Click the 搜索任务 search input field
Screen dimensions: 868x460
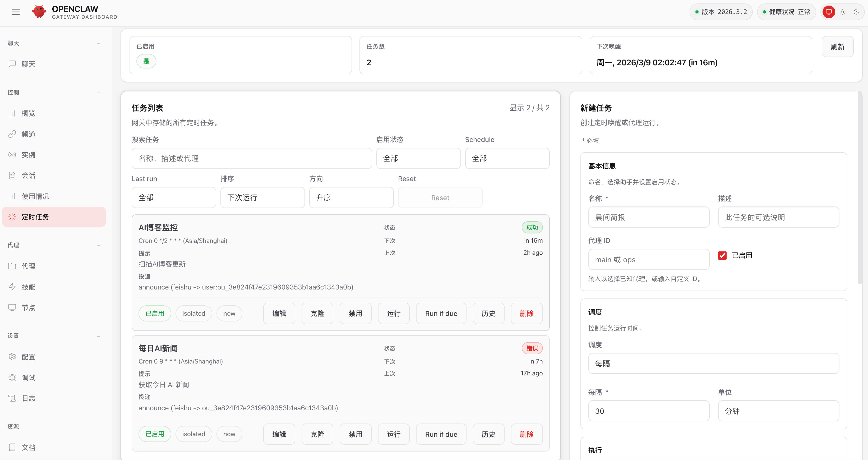pyautogui.click(x=251, y=158)
